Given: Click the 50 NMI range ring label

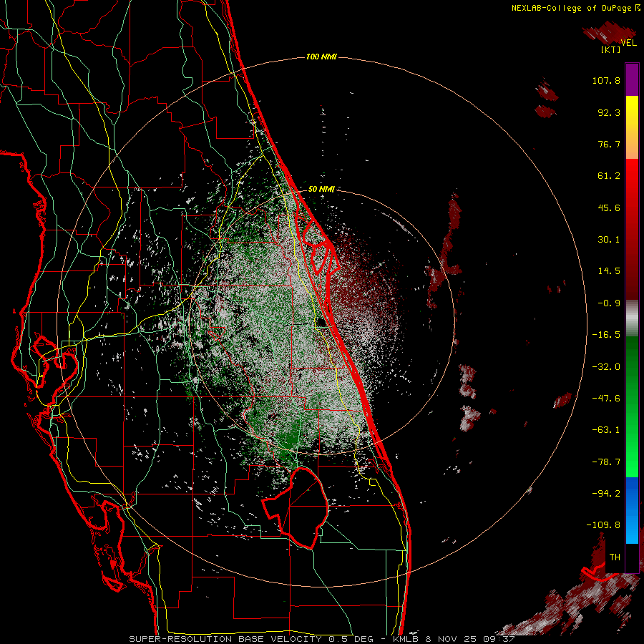Looking at the screenshot, I should coord(321,189).
